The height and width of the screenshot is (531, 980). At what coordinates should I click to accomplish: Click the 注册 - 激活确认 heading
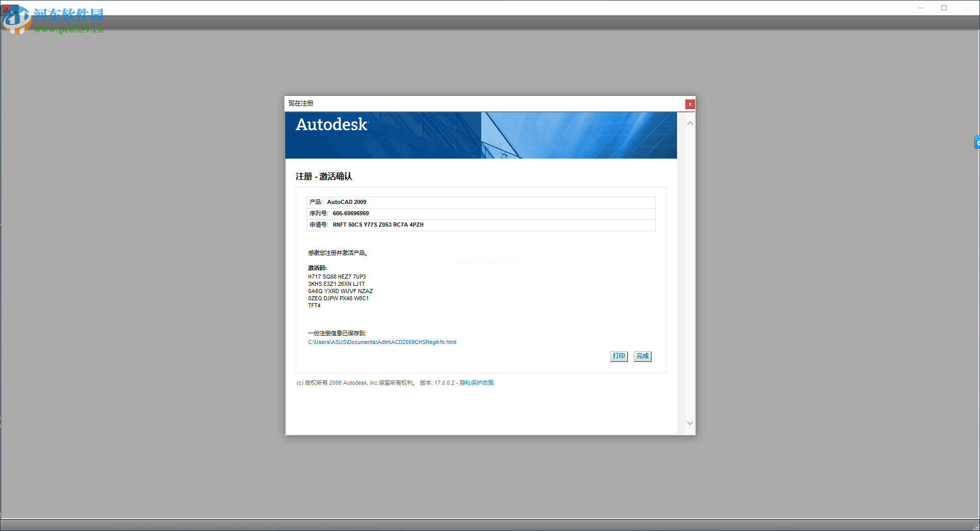tap(324, 177)
